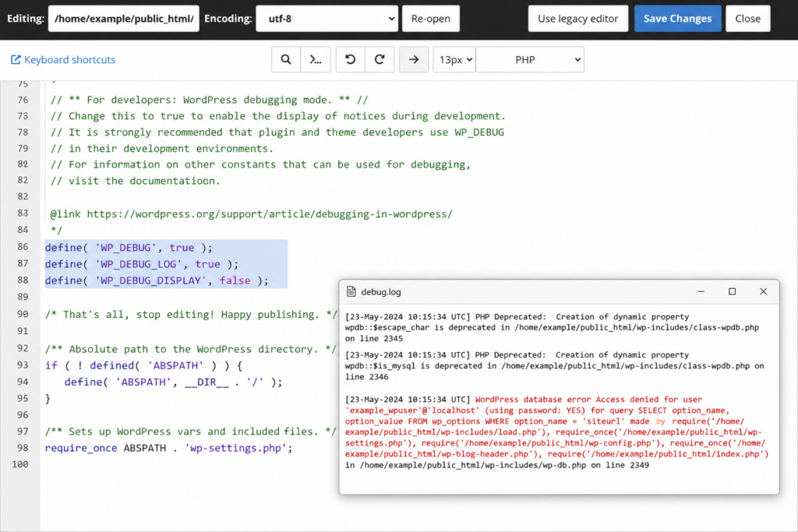
Task: Click the 'Sets up WordPress vars' comment
Action: [190, 432]
